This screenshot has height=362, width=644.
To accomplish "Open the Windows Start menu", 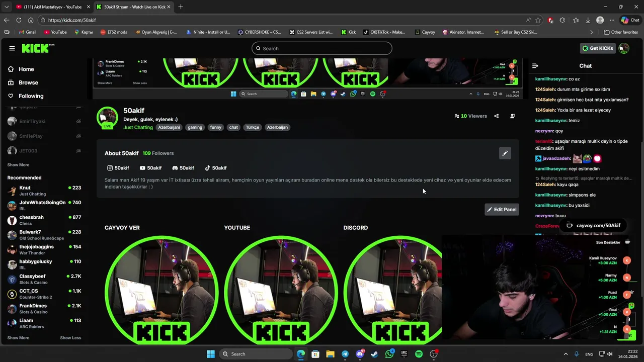I will tap(211, 354).
